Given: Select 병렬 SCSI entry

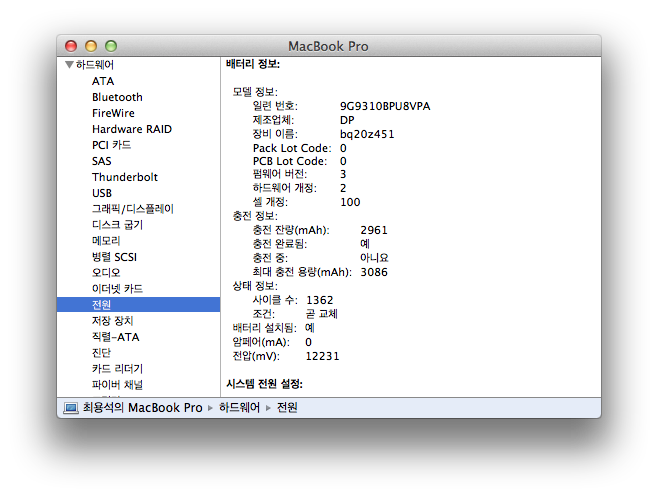Looking at the screenshot, I should (x=115, y=257).
